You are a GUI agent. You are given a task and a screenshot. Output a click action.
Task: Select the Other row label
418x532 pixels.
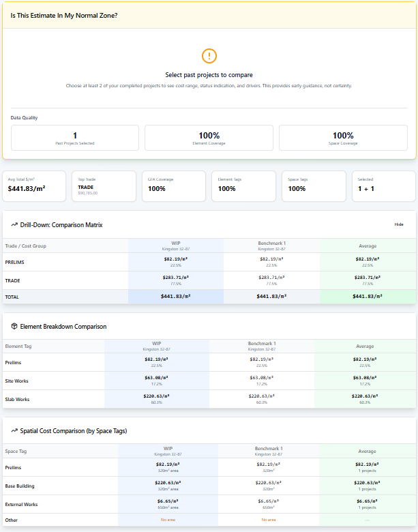[11, 520]
